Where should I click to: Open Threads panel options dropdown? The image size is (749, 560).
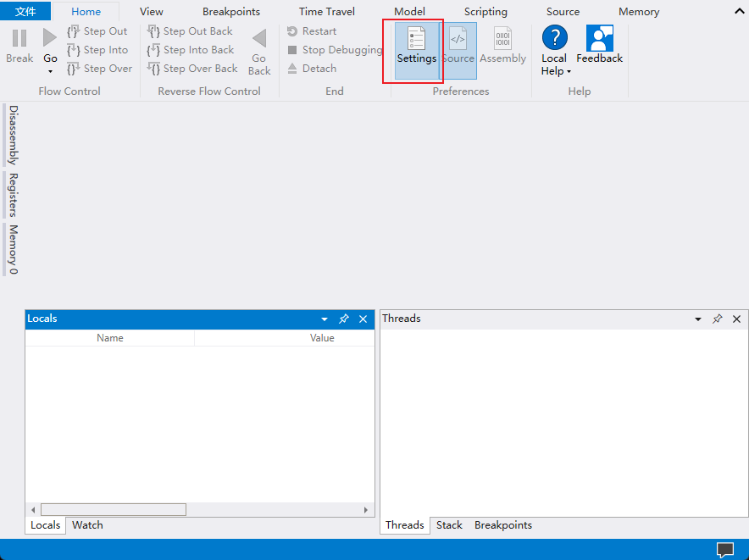coord(698,319)
